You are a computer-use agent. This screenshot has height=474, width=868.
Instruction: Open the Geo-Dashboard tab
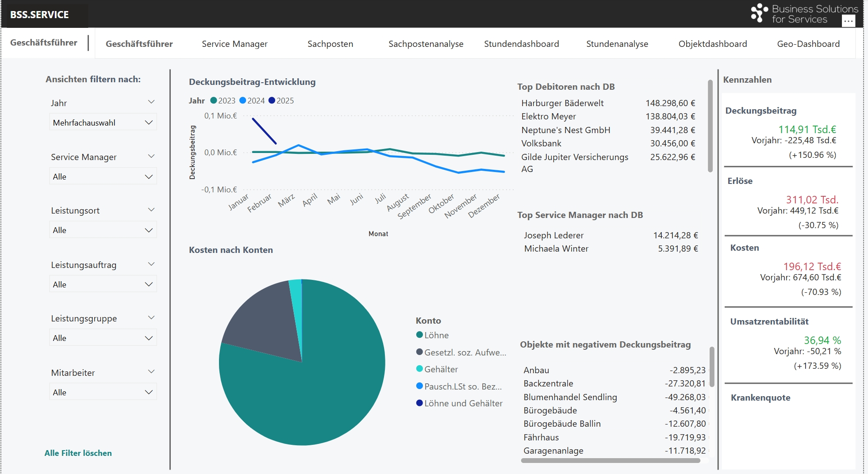point(808,44)
